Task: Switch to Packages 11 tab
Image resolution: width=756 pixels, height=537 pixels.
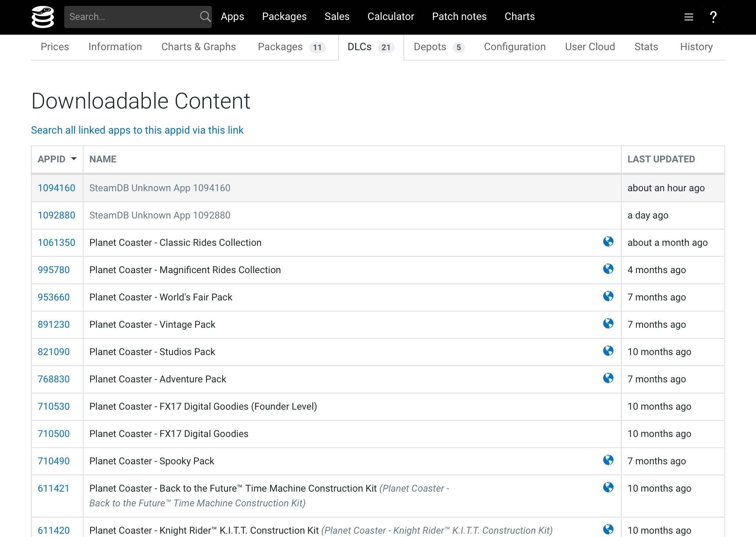Action: pos(292,47)
